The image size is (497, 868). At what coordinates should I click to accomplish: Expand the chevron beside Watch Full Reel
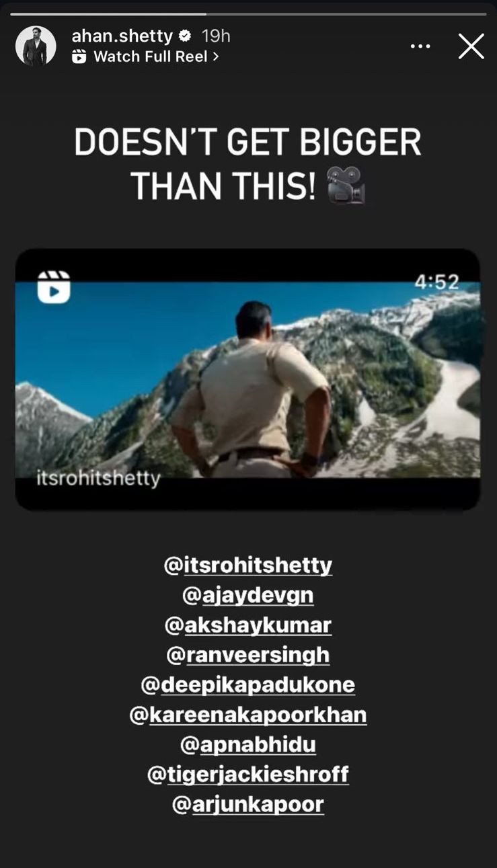tap(215, 57)
